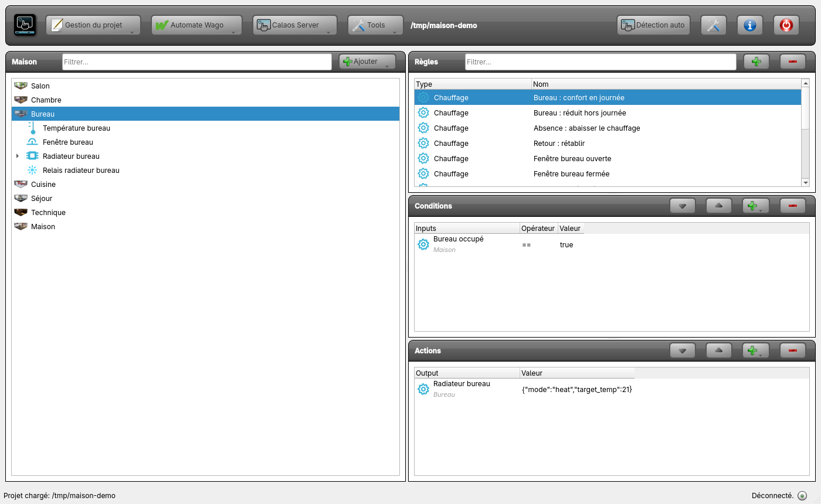
Task: Select the Technique room
Action: point(205,213)
